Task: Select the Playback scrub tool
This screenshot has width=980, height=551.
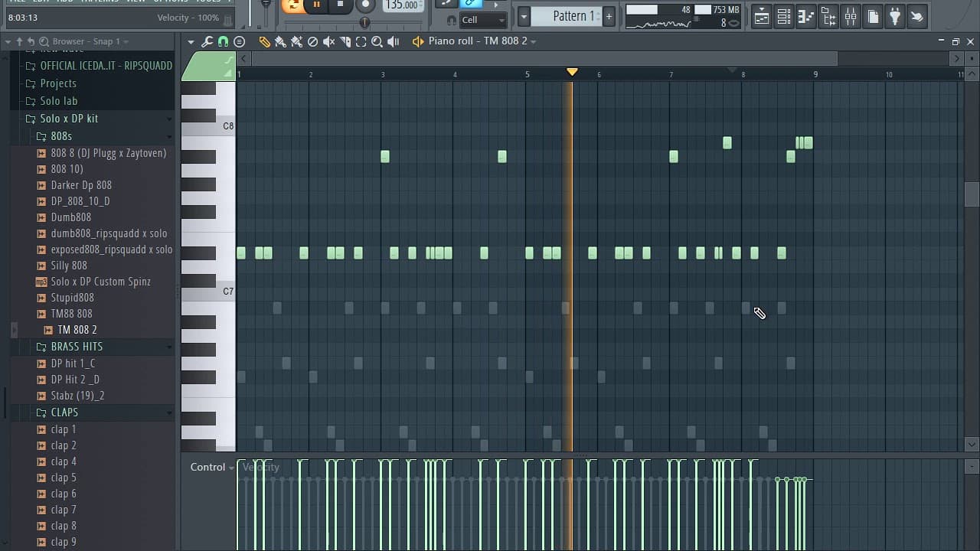Action: (x=394, y=41)
